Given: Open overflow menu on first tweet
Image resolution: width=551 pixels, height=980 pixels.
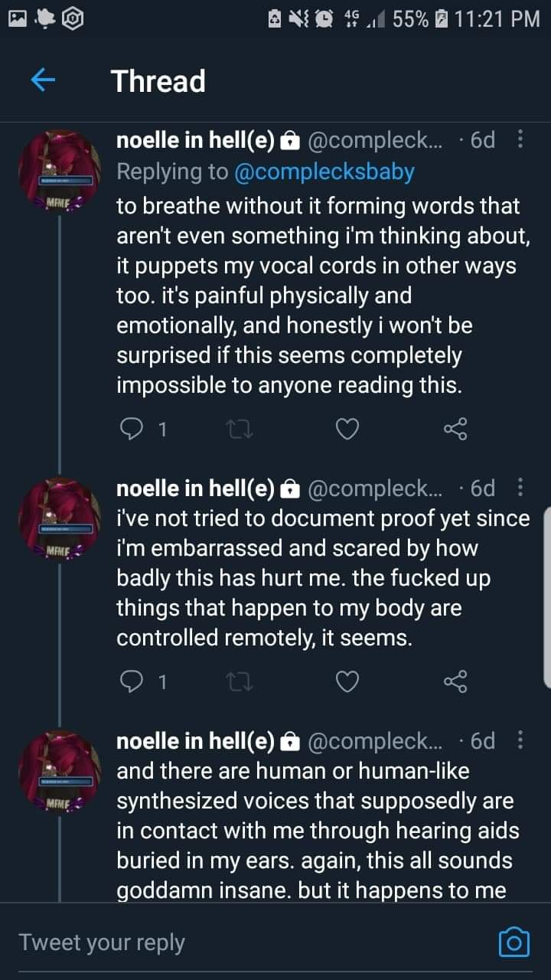Looking at the screenshot, I should [x=521, y=140].
